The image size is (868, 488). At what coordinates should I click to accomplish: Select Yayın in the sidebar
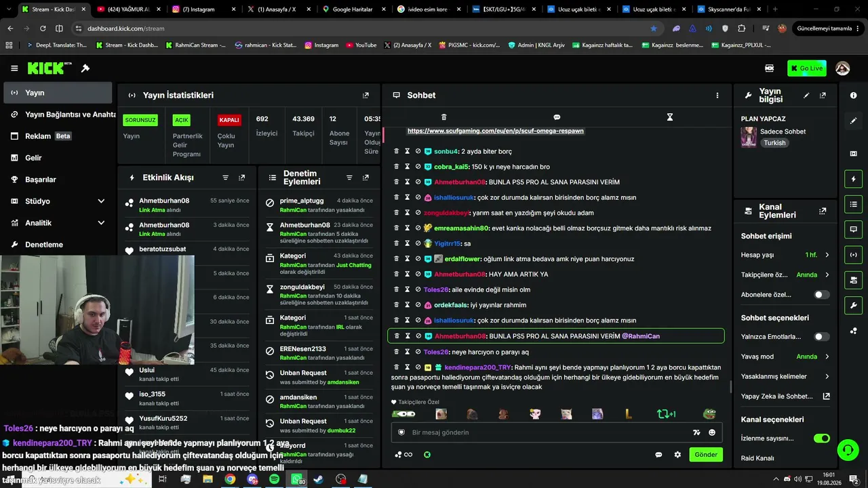pos(58,93)
